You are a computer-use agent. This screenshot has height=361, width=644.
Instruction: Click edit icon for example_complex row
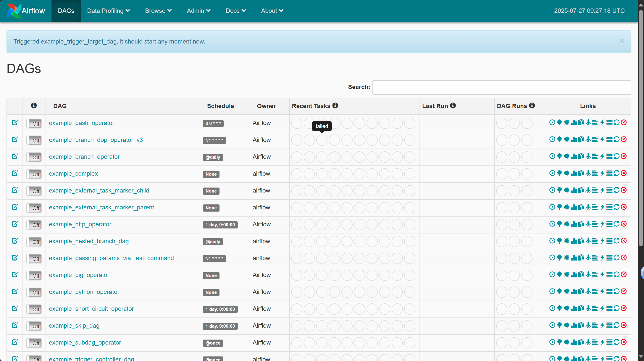click(15, 173)
